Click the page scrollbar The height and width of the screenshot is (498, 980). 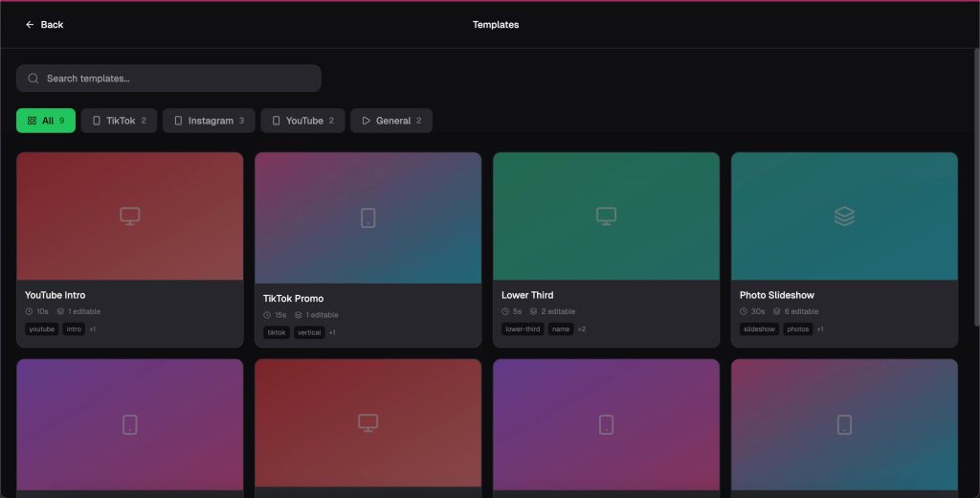pos(976,188)
